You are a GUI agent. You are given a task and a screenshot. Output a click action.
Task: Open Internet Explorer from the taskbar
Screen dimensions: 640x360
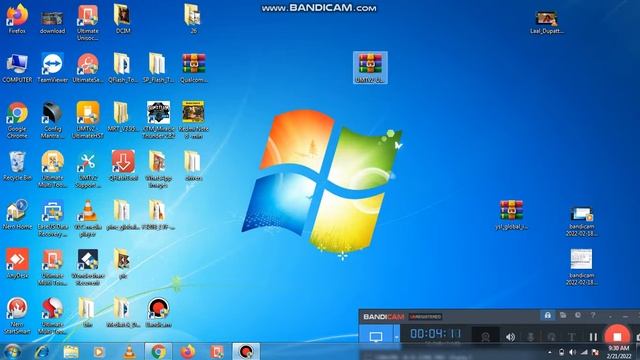(42, 351)
